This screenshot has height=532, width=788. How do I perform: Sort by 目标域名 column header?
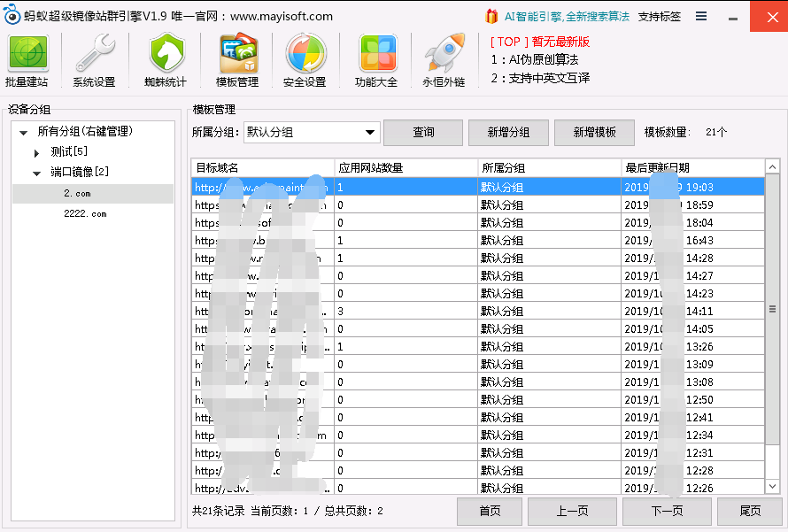click(263, 168)
